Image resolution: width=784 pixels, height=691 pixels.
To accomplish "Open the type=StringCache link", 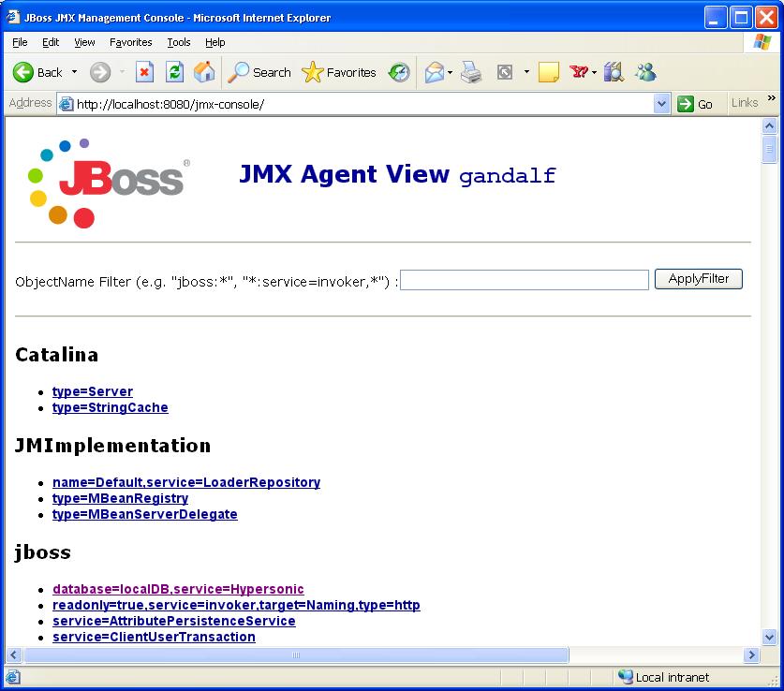I will coord(110,407).
